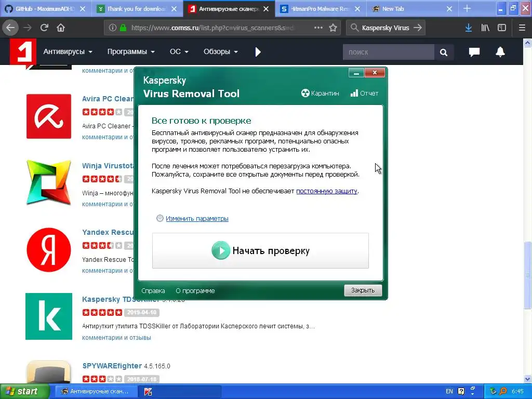Screen dimensions: 532x399
Task: Click the site search magnifier button
Action: point(444,52)
